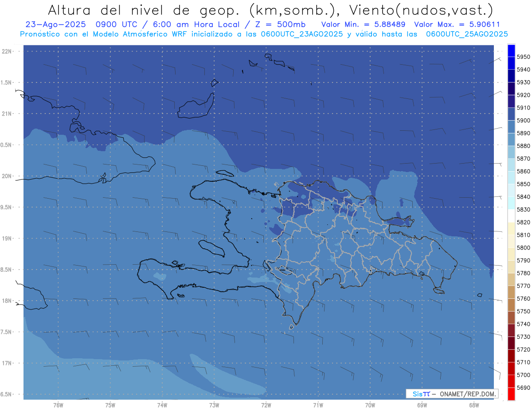This screenshot has width=532, height=411.
Task: Click the '7.5N' latitude label
Action: pyautogui.click(x=7, y=332)
